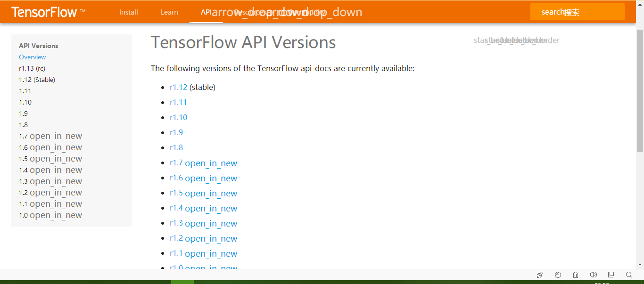Open the Resources nav item
The height and width of the screenshot is (284, 644).
point(250,12)
